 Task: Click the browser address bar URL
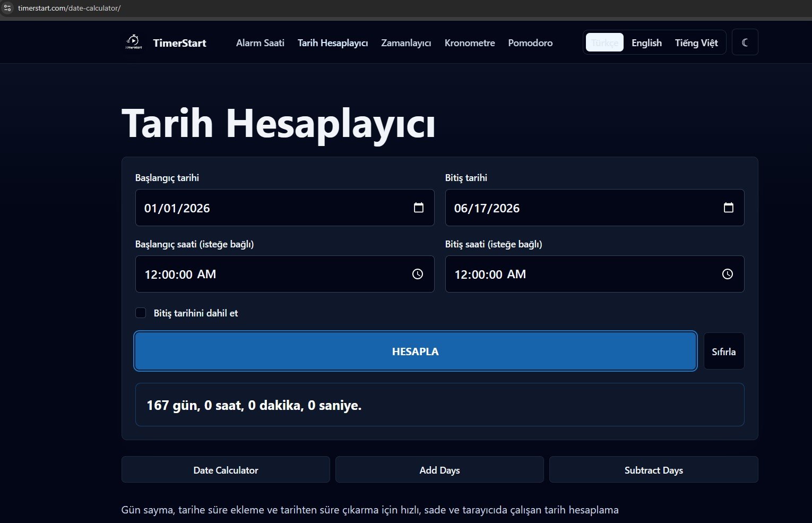coord(69,8)
